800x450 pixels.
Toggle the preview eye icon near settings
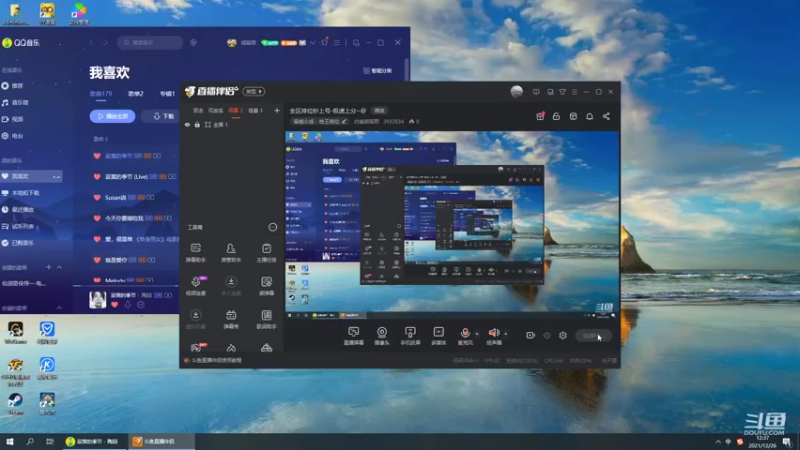(547, 335)
